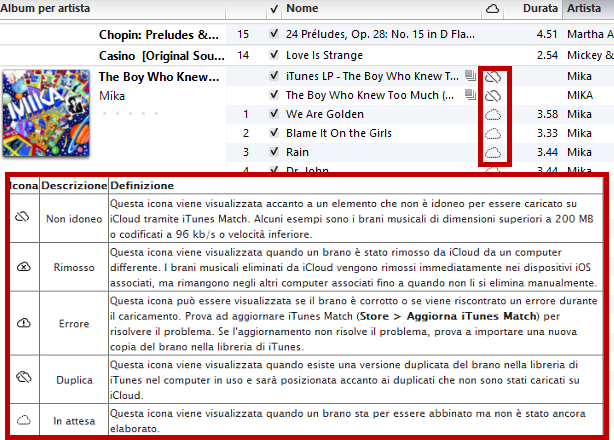Click the not-eligible cloud icon for iTunes LP row
Image resolution: width=614 pixels, height=440 pixels.
(x=493, y=77)
